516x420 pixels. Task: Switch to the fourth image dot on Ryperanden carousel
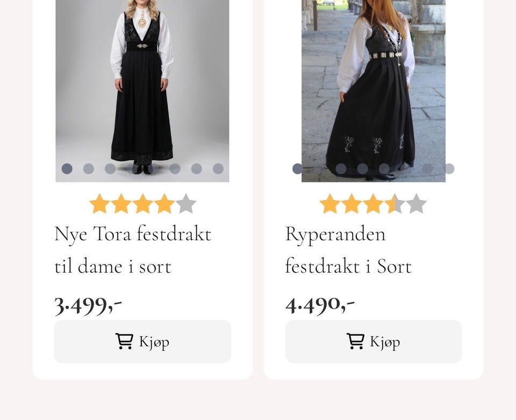tap(362, 168)
